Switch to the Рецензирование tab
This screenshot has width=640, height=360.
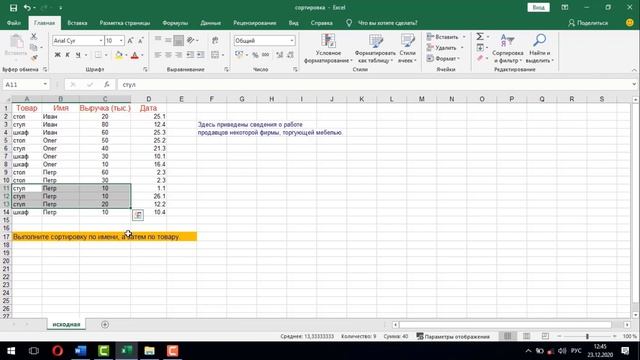pos(255,23)
